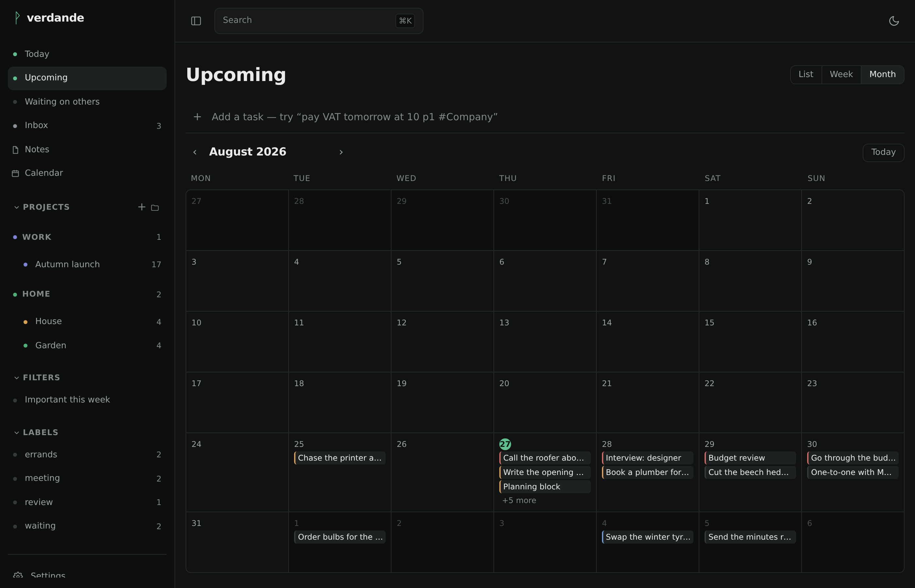This screenshot has width=915, height=588.
Task: Switch to Week view
Action: 841,74
